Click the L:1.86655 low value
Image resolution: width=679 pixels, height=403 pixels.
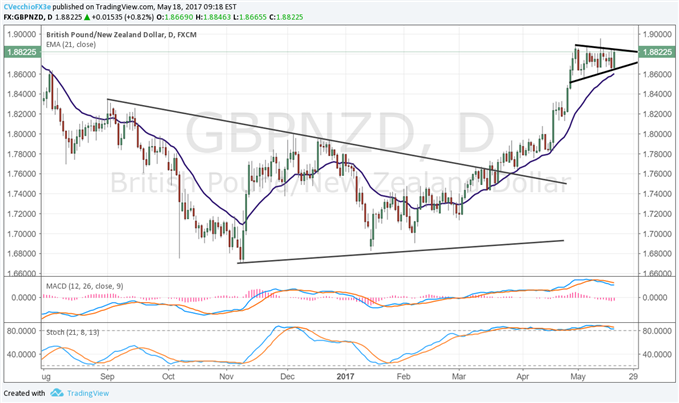pyautogui.click(x=249, y=17)
